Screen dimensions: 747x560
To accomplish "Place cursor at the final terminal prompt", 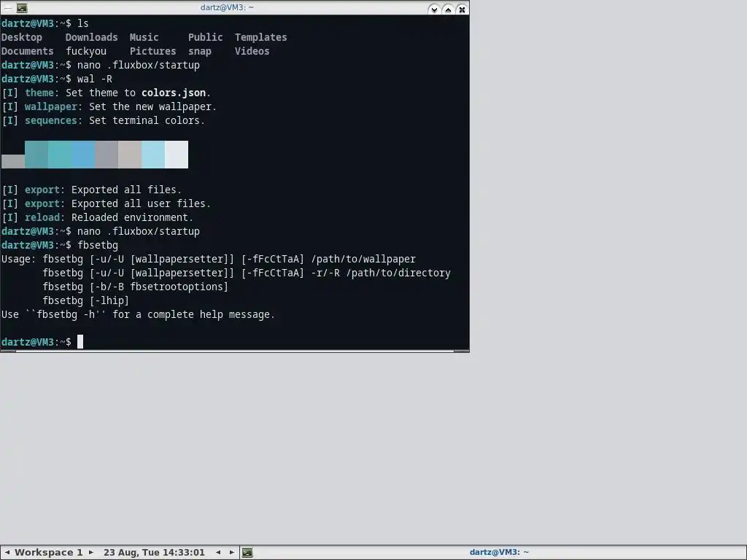I will click(80, 342).
